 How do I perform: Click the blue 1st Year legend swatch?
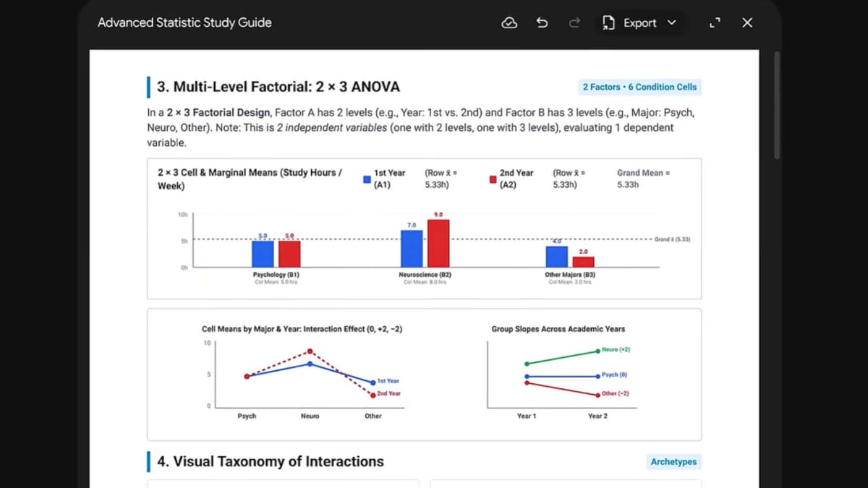point(367,179)
